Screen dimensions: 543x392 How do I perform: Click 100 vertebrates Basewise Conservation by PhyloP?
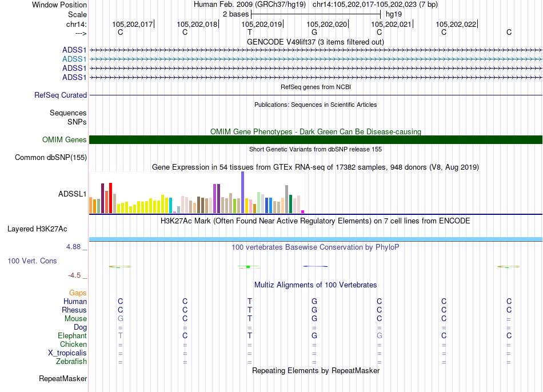click(315, 247)
